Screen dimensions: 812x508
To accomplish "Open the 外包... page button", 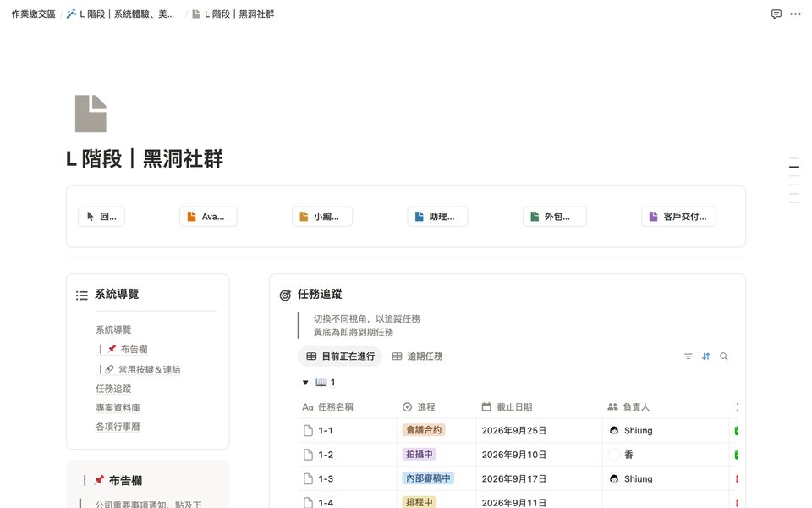I will point(555,217).
